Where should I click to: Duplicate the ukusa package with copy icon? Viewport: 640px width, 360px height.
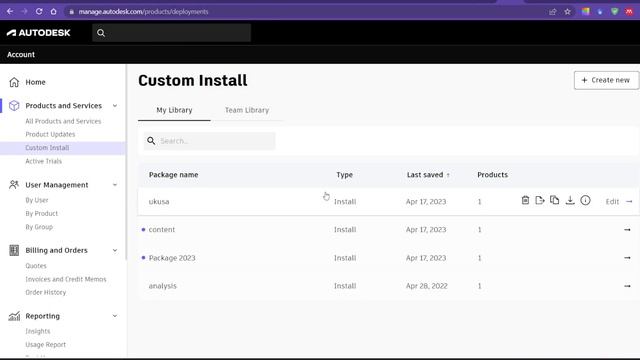554,200
